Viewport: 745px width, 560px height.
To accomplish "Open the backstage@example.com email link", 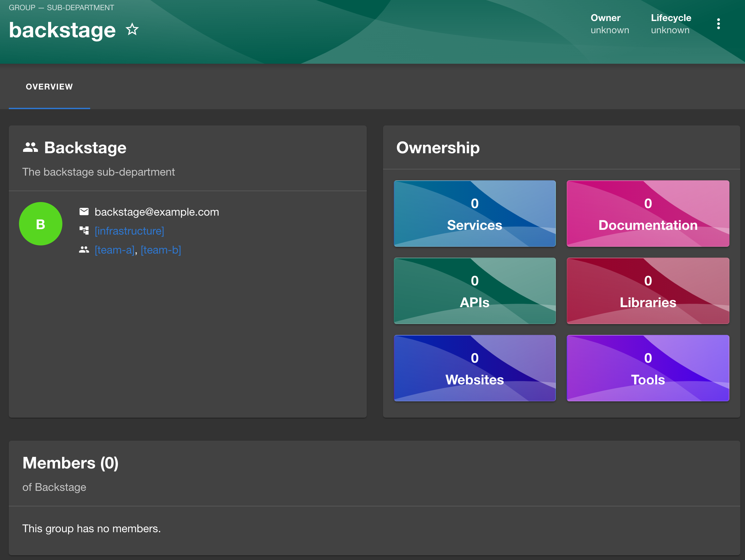I will point(157,212).
